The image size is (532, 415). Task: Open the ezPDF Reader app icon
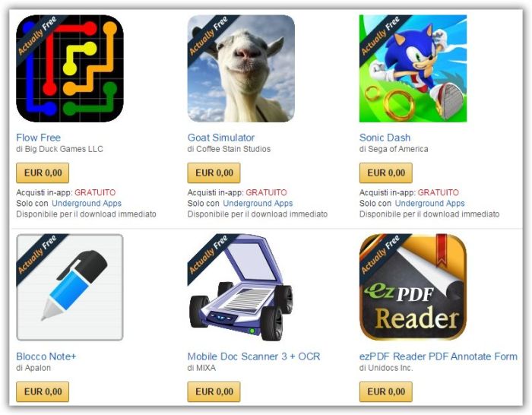tap(413, 287)
